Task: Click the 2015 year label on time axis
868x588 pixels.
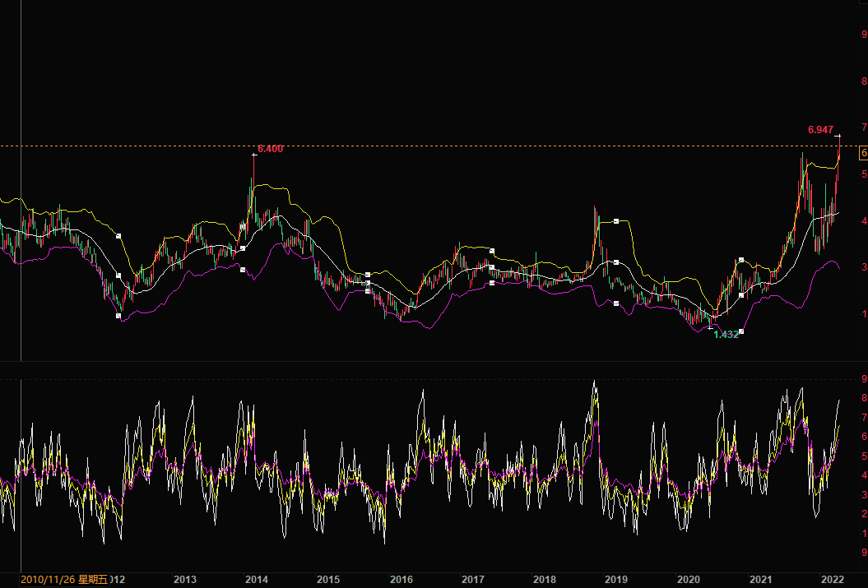Action: (328, 580)
